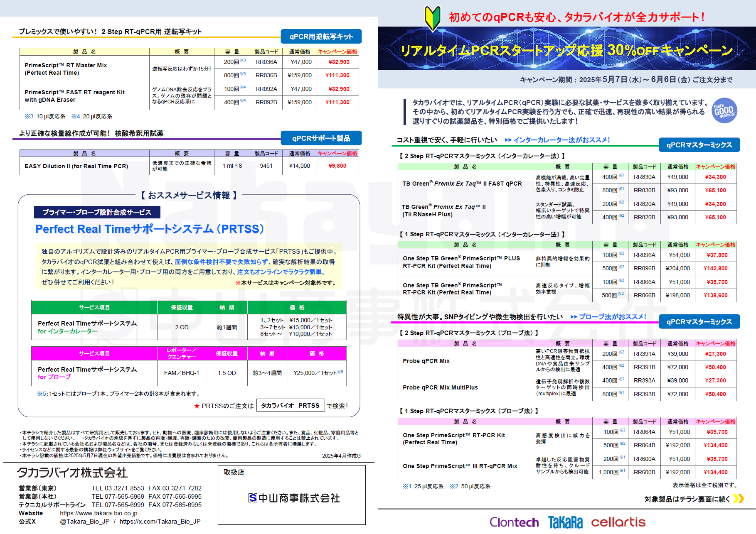
Task: Click the cellartis logo
Action: point(618,522)
